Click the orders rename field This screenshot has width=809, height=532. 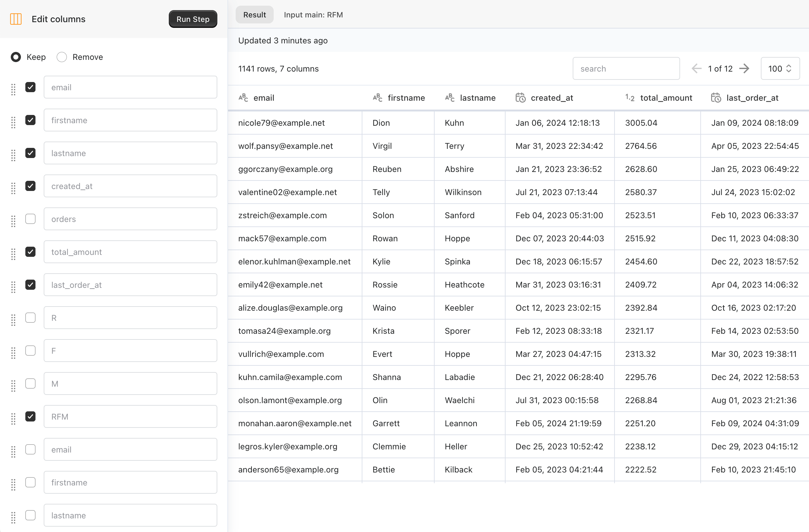[x=131, y=219]
